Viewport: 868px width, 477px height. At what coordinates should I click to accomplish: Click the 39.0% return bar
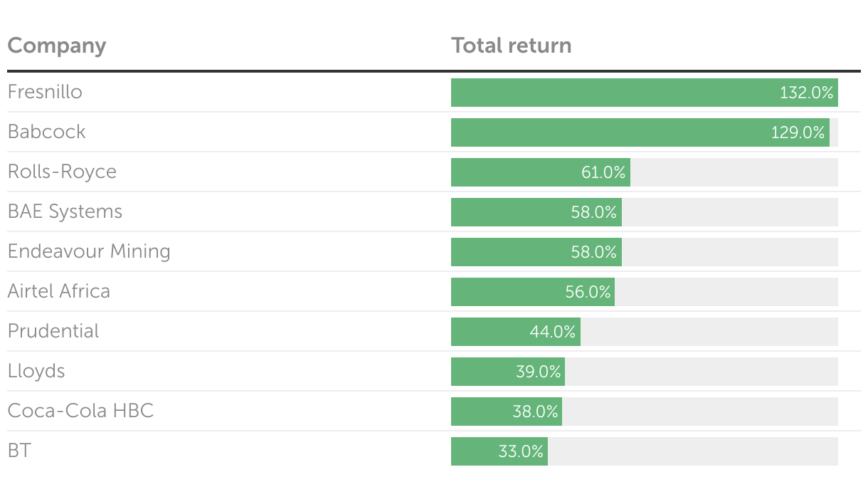507,372
